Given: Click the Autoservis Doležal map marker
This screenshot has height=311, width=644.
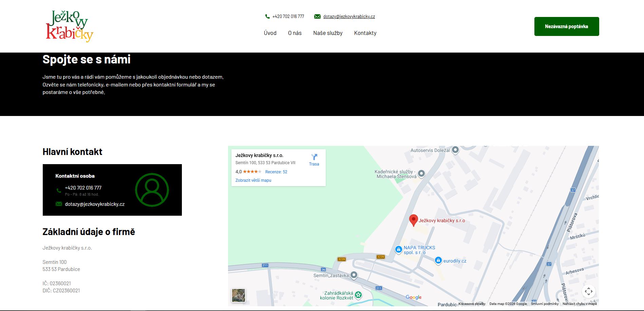Looking at the screenshot, I should pyautogui.click(x=455, y=150).
